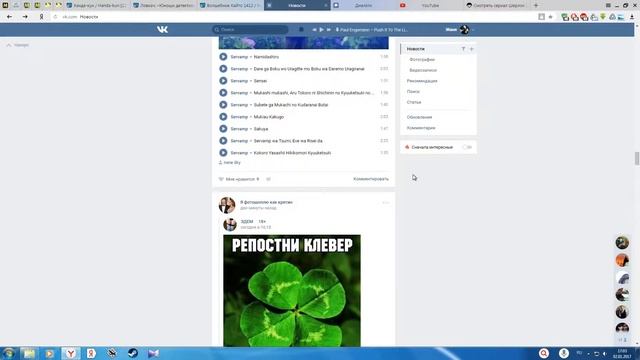Bookmark the page with the star icon

point(550,17)
